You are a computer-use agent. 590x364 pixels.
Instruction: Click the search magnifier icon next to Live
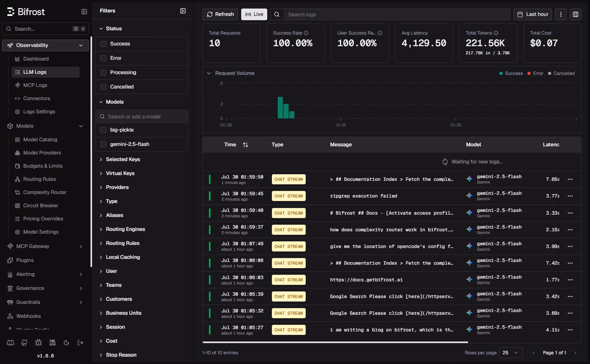pyautogui.click(x=277, y=14)
